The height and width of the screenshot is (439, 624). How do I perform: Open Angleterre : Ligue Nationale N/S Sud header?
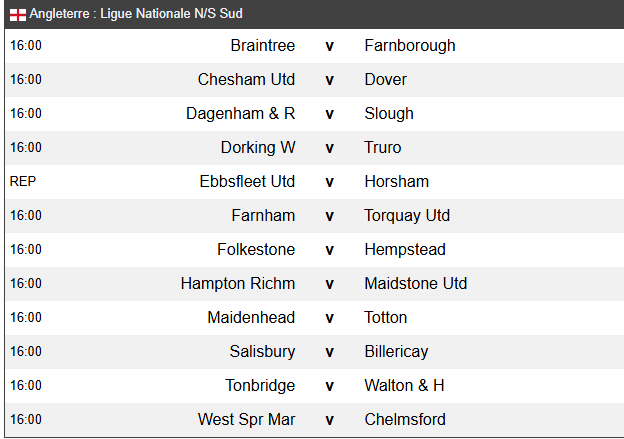pos(136,14)
